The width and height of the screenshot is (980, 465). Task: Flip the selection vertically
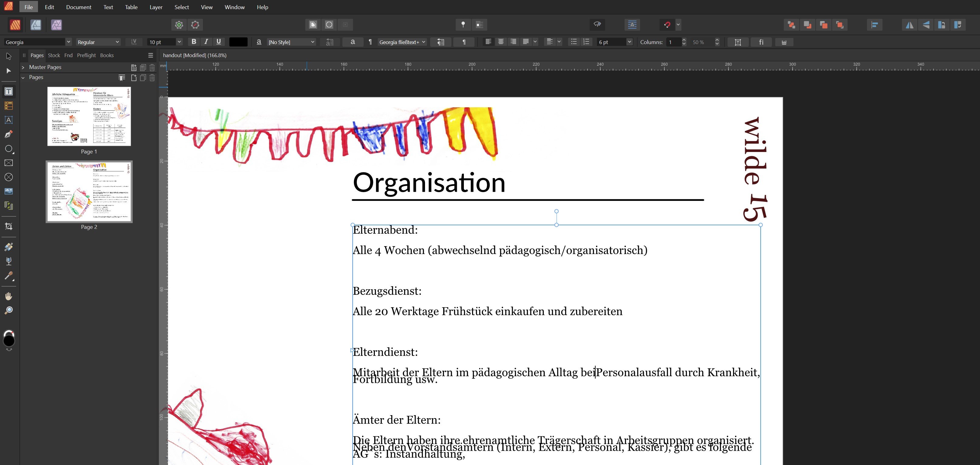point(926,25)
